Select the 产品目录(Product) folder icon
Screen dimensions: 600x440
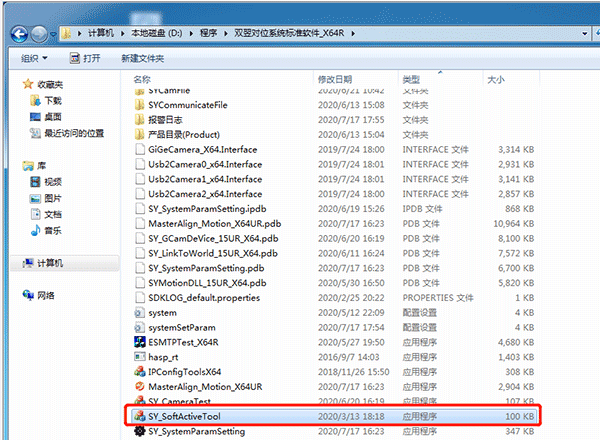click(x=139, y=134)
